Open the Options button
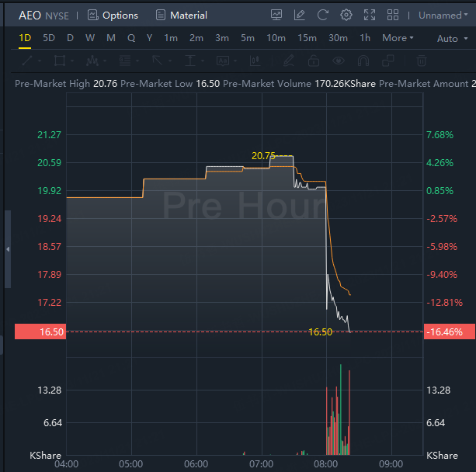This screenshot has height=472, width=476. click(113, 15)
